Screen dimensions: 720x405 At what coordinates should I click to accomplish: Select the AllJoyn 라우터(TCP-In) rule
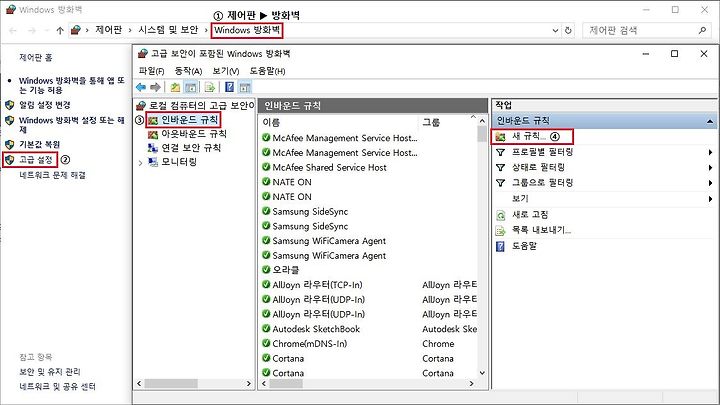[317, 285]
